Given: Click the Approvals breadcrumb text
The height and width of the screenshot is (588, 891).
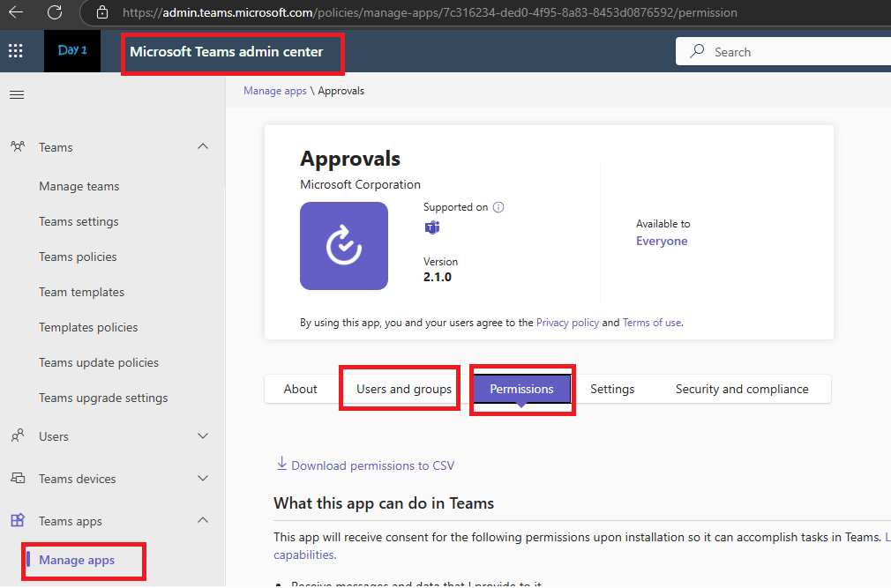Looking at the screenshot, I should (x=341, y=91).
